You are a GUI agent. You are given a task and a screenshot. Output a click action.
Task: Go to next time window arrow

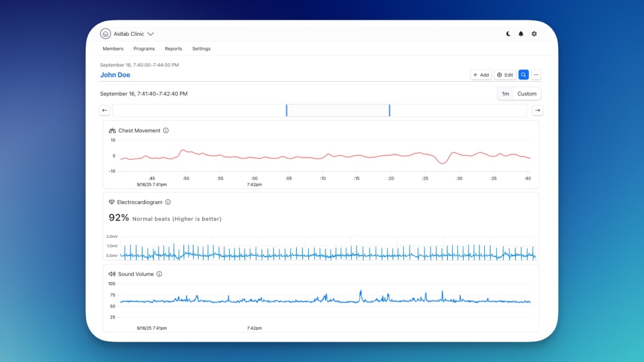(x=537, y=110)
